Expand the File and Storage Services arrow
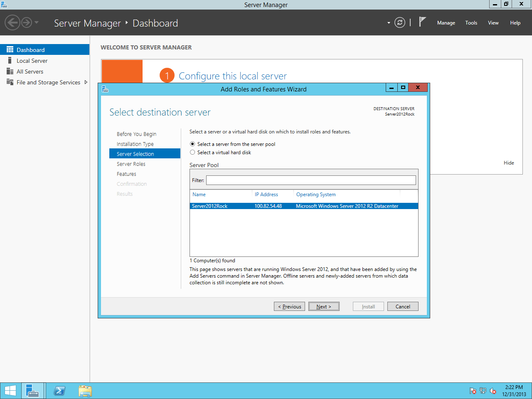Viewport: 532px width, 399px height. [x=86, y=82]
